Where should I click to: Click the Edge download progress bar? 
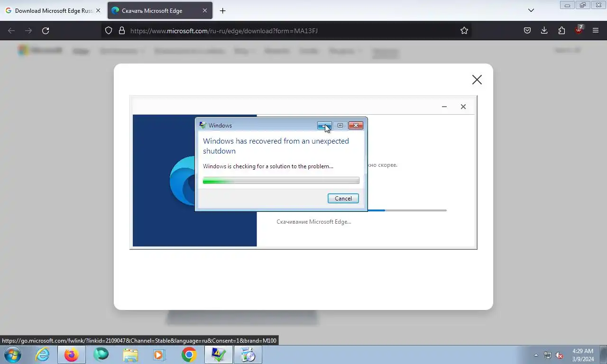pyautogui.click(x=407, y=210)
